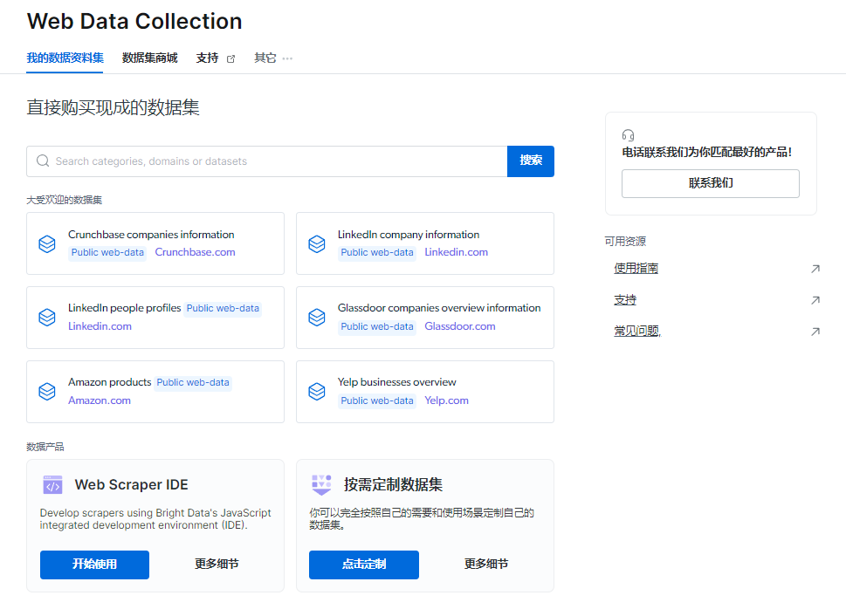Click the headphones icon above 联系我们
Image resolution: width=846 pixels, height=616 pixels.
click(x=629, y=133)
